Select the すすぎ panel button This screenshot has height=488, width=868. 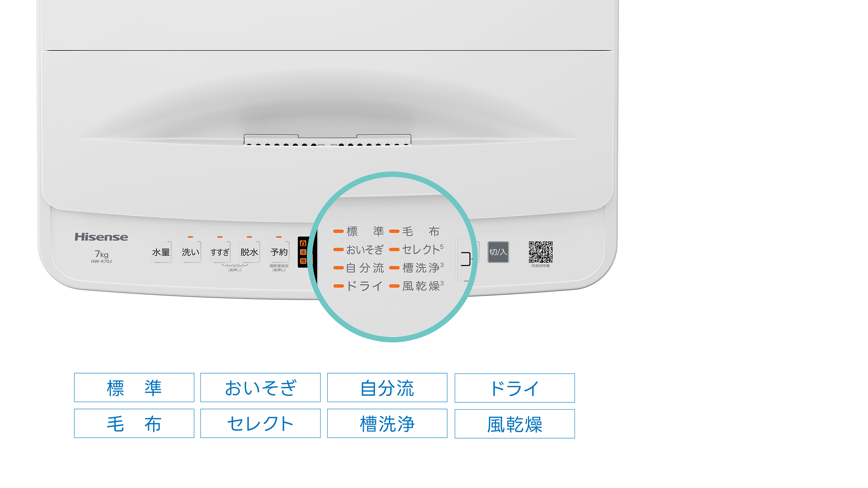click(x=220, y=252)
